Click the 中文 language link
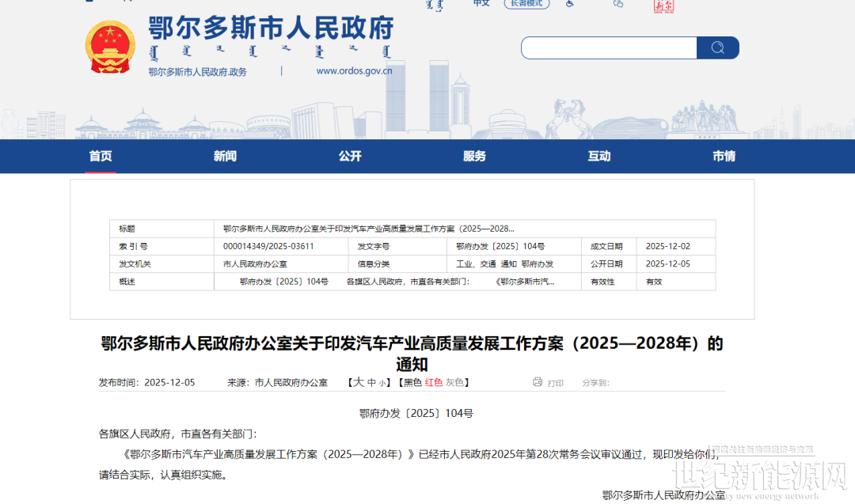 coord(481,3)
